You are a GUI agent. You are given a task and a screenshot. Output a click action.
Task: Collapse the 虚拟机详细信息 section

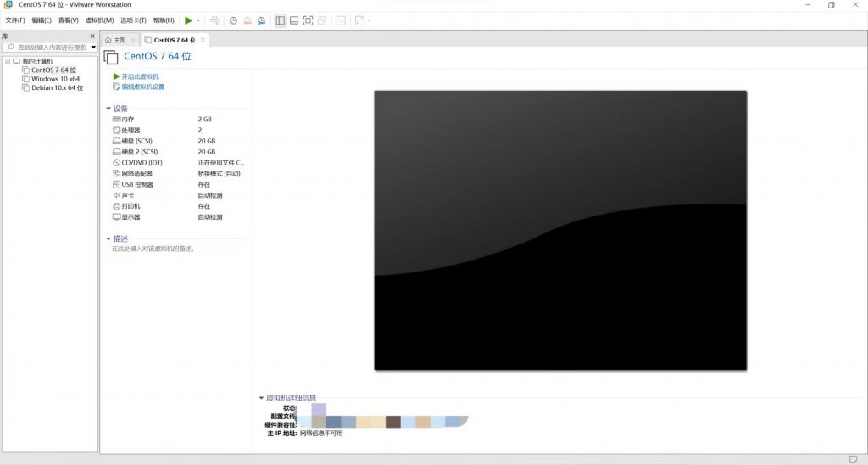coord(261,398)
